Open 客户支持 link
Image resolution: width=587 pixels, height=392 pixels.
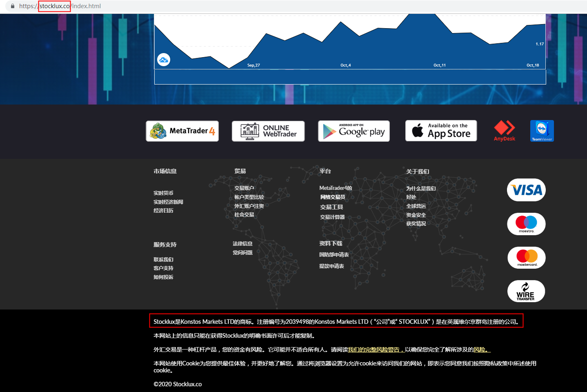tap(163, 268)
